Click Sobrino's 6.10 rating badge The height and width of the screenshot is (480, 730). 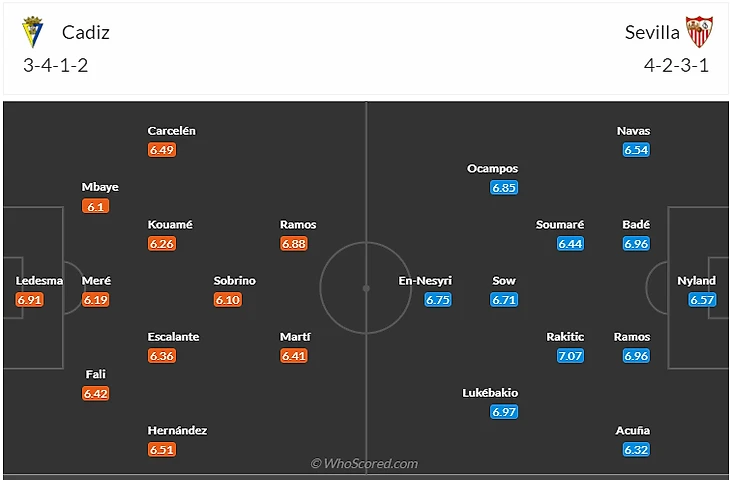coord(228,299)
